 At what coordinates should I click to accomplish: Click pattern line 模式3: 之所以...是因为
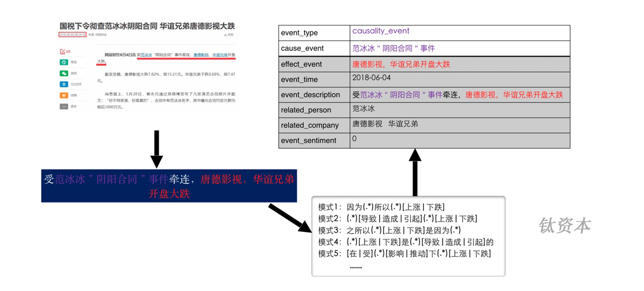click(x=389, y=230)
